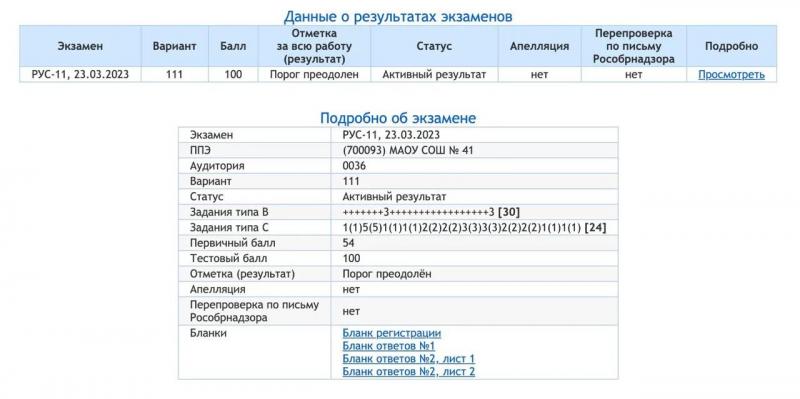Open the Просмотреть link
This screenshot has height=399, width=800.
click(x=731, y=74)
